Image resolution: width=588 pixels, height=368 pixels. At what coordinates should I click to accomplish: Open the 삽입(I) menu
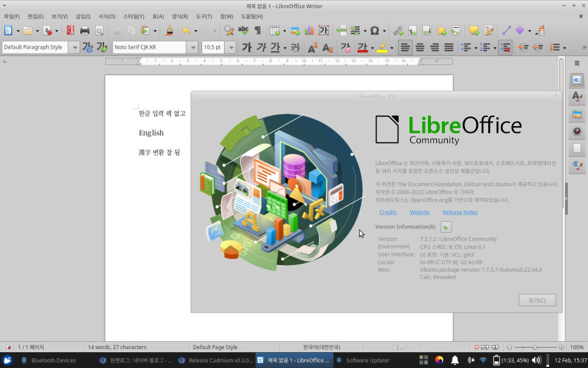[x=83, y=16]
